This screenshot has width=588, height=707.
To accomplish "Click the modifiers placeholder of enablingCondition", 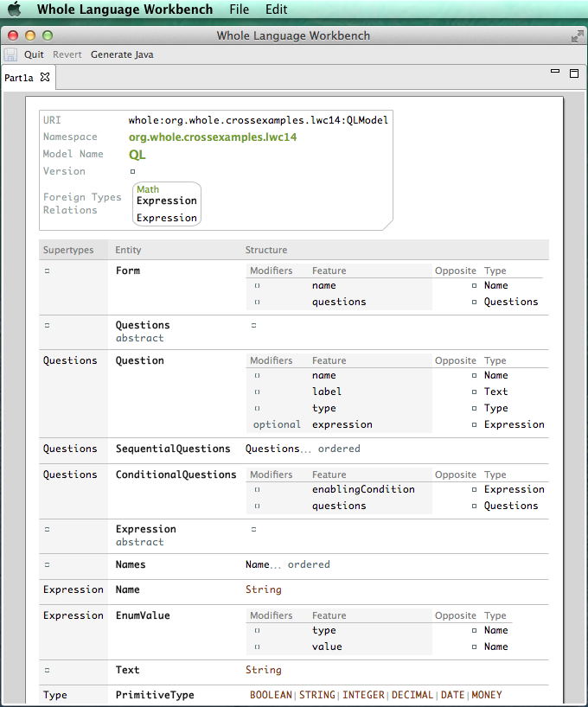I will (x=257, y=490).
